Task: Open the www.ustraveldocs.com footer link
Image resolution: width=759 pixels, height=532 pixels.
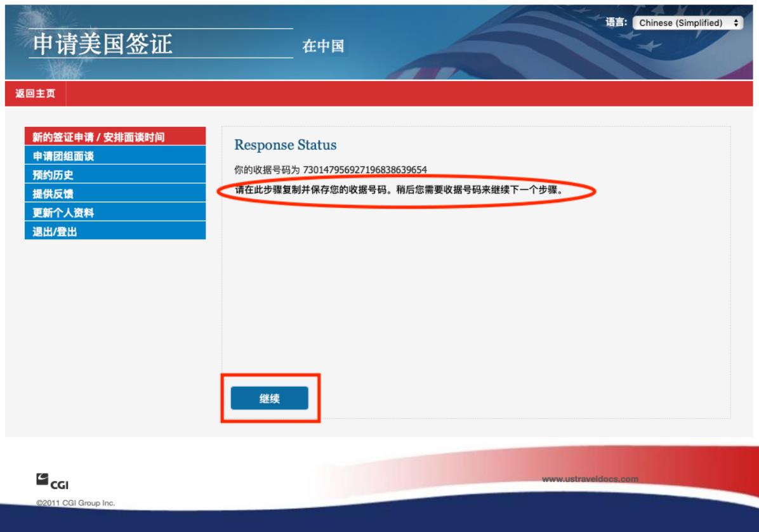Action: click(590, 479)
